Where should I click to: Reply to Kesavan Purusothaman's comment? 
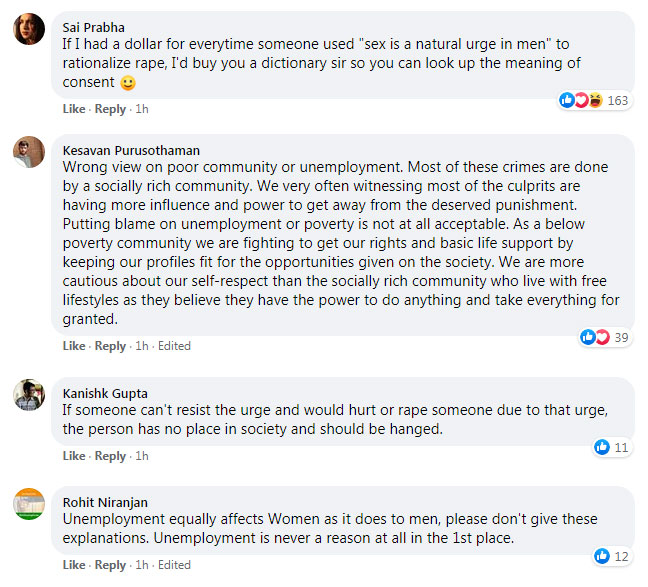click(110, 346)
